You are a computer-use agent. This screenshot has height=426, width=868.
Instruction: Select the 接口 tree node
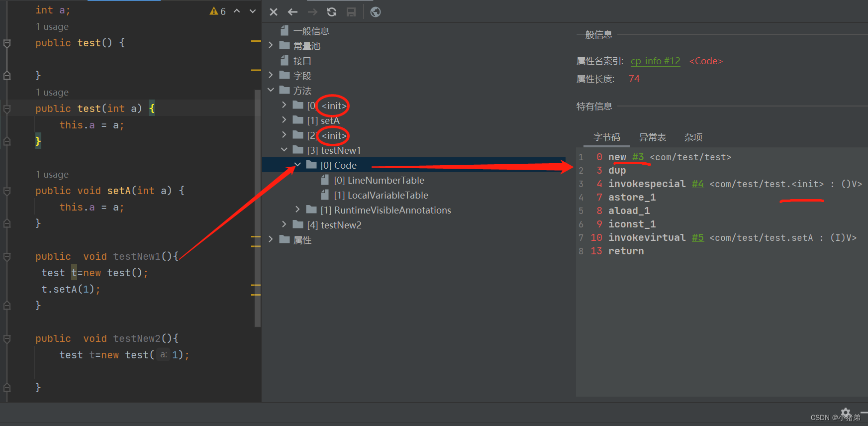tap(302, 61)
